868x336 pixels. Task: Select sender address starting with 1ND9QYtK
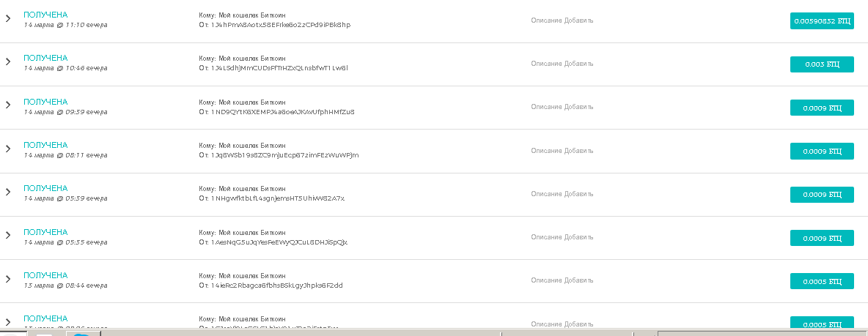tap(283, 112)
